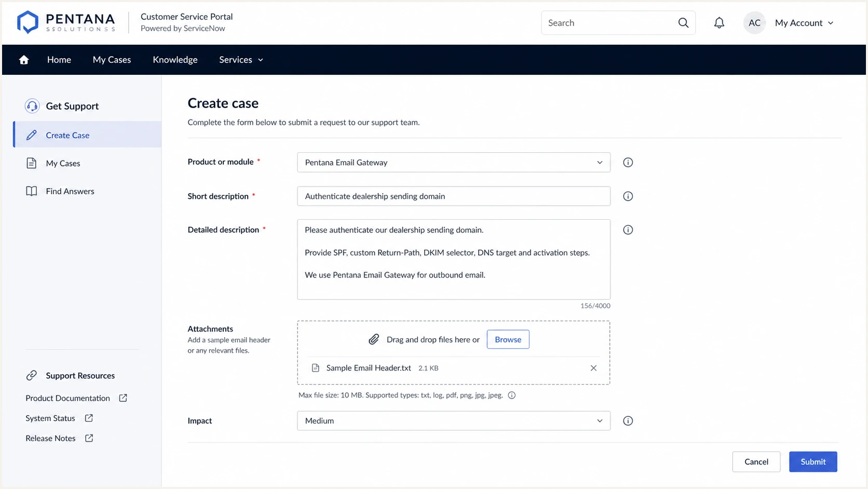
Task: Click the Short description text field
Action: point(454,196)
